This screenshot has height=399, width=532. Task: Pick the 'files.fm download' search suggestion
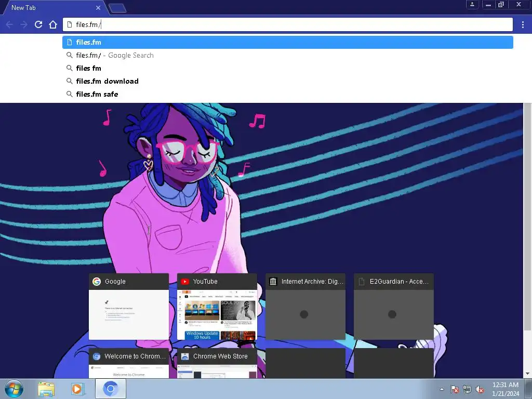[x=288, y=81]
